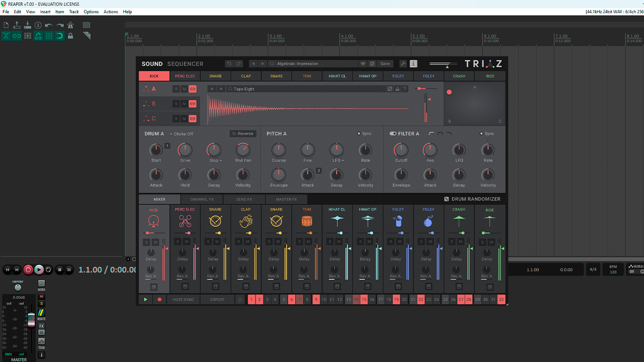Toggle grid lines icon in REAPER toolbar
This screenshot has height=362, width=644.
[x=49, y=36]
